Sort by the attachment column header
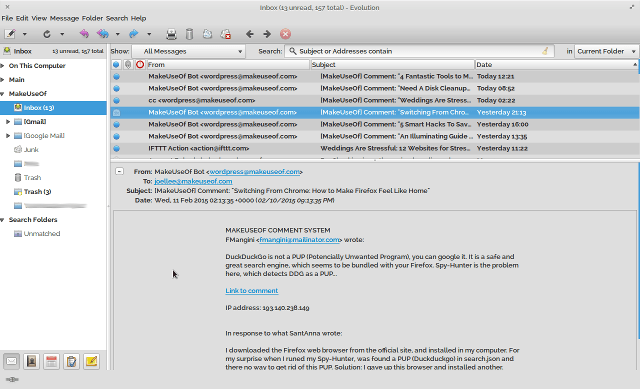This screenshot has height=389, width=640. coord(128,64)
